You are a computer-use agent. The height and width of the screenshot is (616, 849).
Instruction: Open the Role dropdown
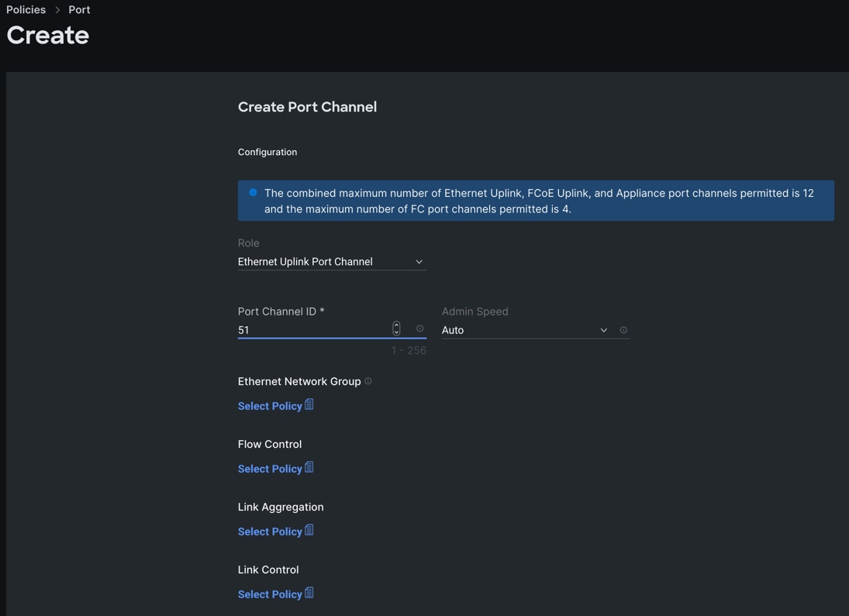(x=331, y=262)
